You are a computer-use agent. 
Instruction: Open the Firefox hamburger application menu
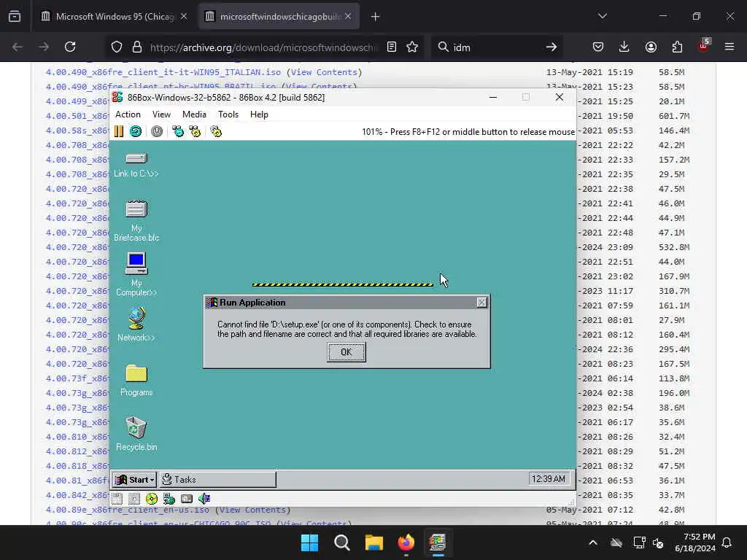(x=729, y=47)
